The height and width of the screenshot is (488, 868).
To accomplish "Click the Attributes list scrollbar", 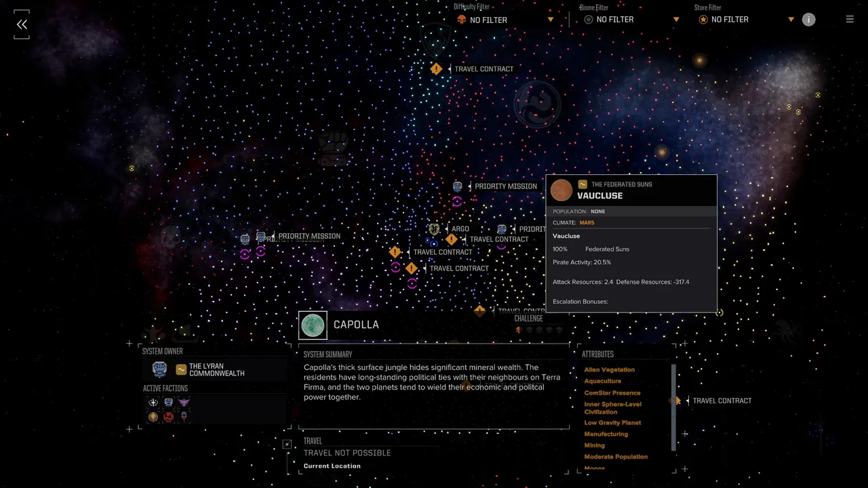I will click(x=673, y=407).
